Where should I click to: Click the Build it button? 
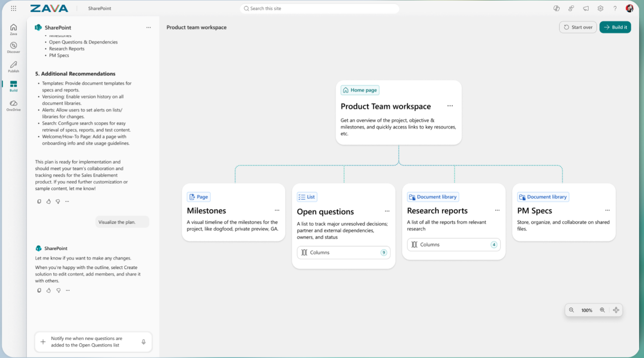[615, 27]
